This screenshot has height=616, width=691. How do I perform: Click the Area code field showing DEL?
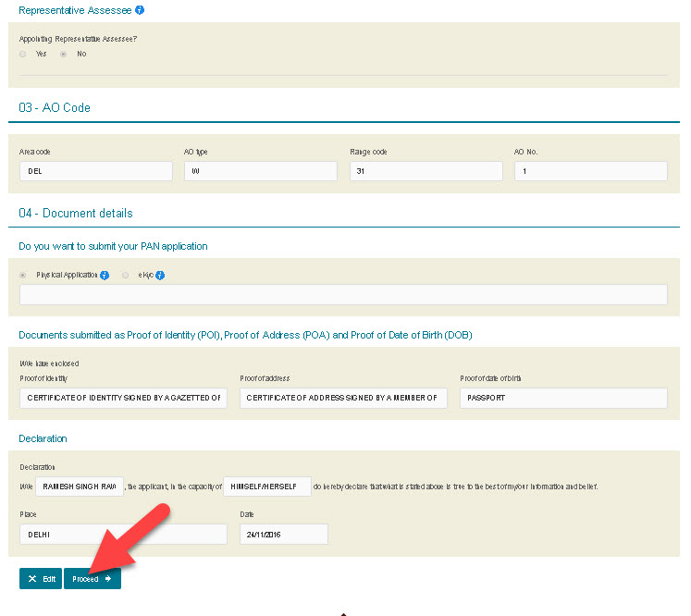[96, 171]
